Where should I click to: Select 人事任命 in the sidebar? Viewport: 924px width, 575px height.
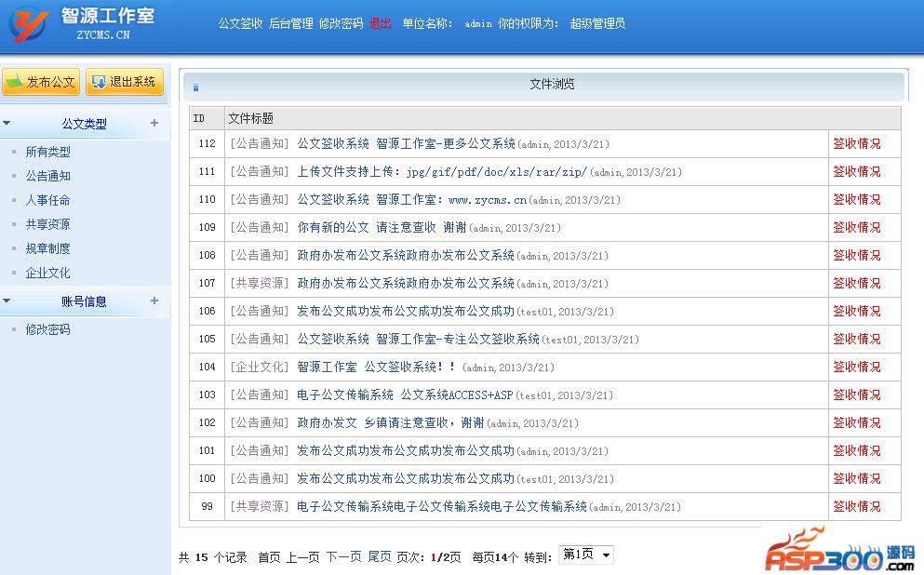[47, 200]
